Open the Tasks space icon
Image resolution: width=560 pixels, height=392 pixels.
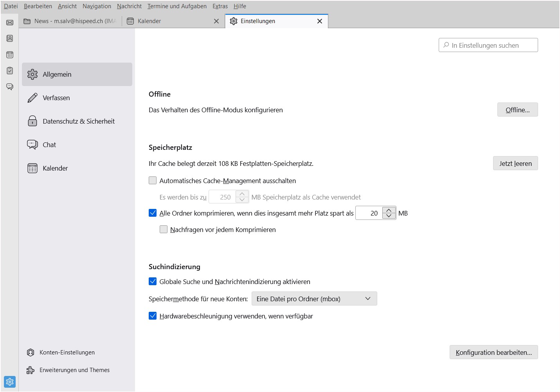[10, 71]
